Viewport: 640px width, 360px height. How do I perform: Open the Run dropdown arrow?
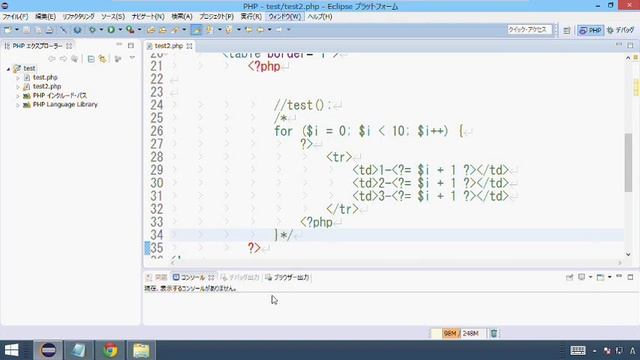coord(120,30)
